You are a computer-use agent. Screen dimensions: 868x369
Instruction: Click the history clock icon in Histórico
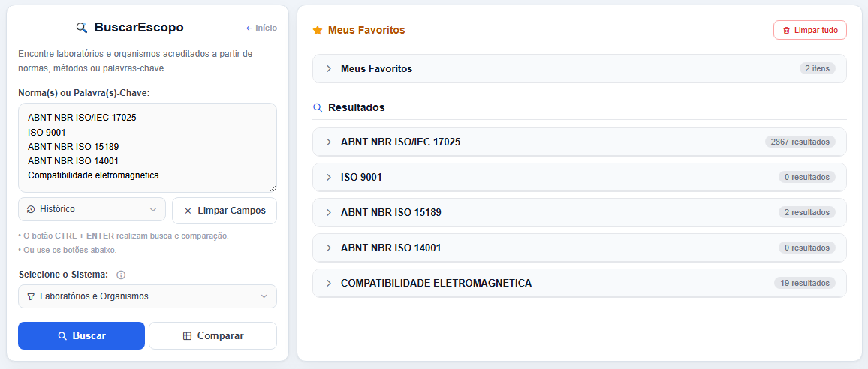coord(31,210)
